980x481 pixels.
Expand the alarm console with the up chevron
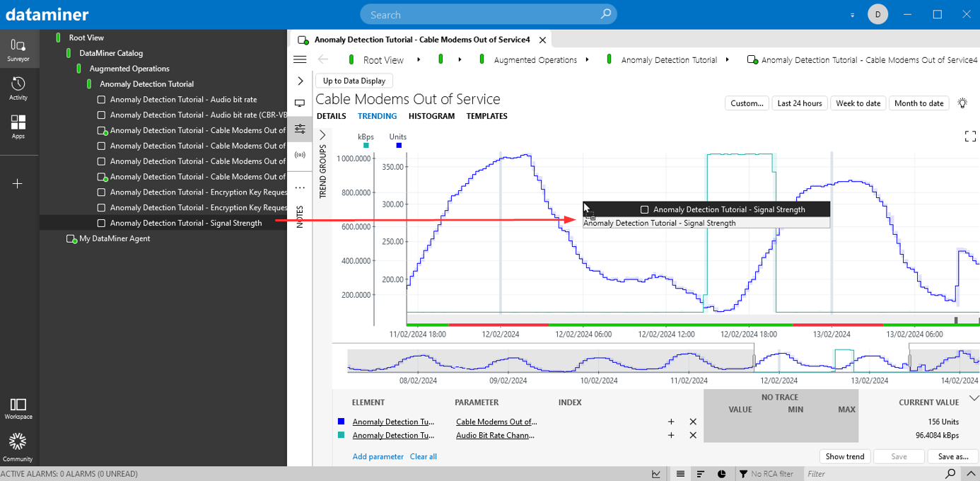pos(971,474)
